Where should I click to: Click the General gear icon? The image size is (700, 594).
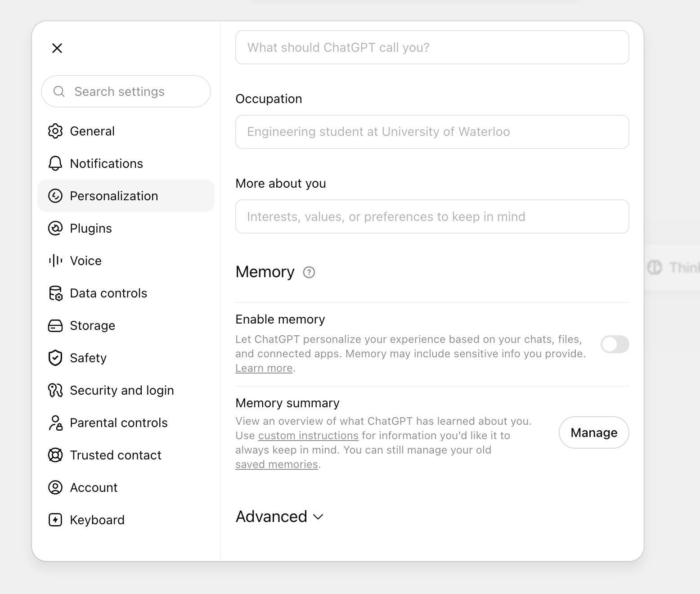[x=55, y=131]
